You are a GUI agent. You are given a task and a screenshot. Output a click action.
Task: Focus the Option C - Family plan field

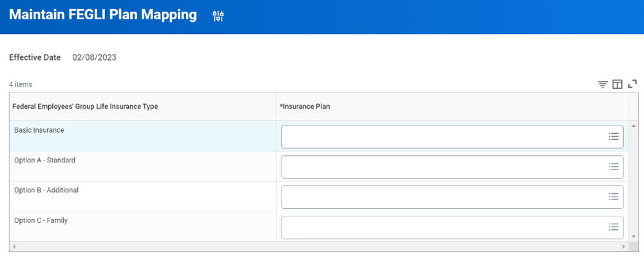click(452, 227)
